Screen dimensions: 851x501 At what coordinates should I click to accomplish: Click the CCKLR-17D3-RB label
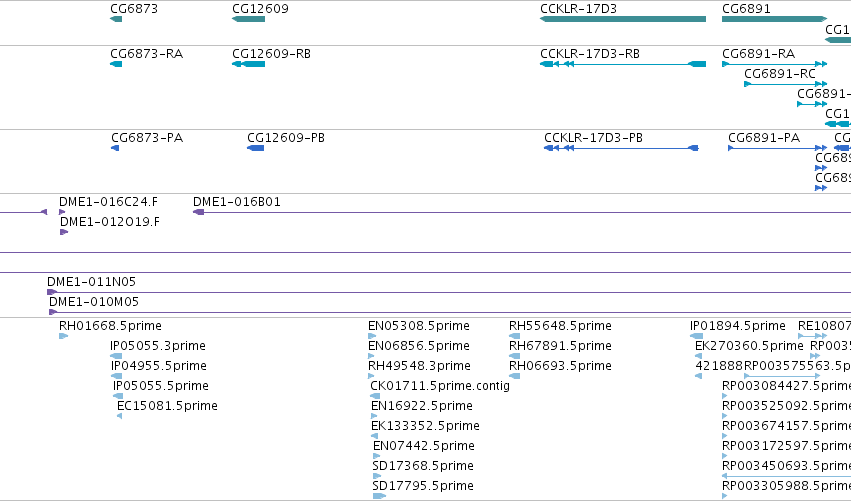coord(589,54)
